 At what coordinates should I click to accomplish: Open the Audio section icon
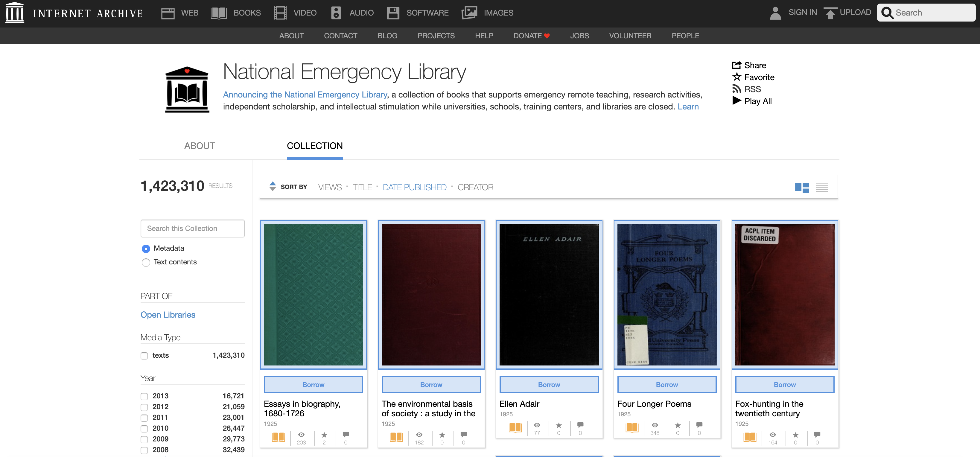click(336, 13)
